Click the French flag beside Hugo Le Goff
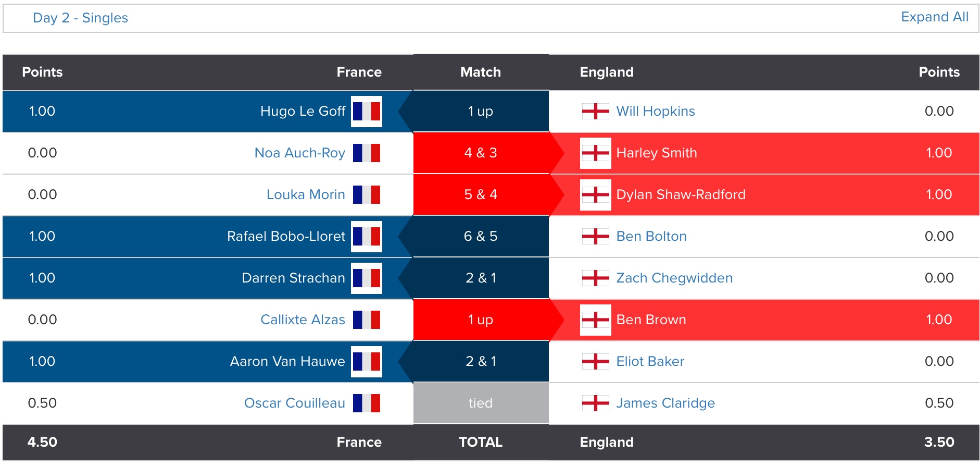This screenshot has height=466, width=980. [367, 112]
